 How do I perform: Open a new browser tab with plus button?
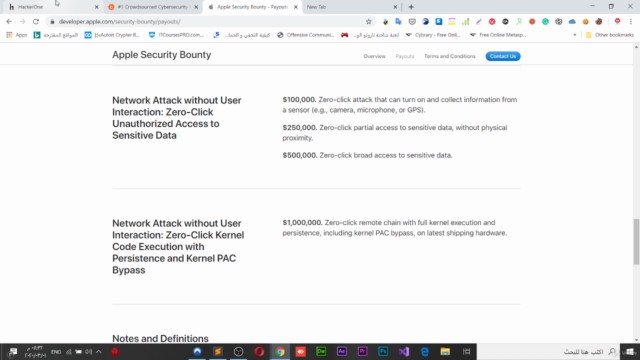tap(411, 7)
